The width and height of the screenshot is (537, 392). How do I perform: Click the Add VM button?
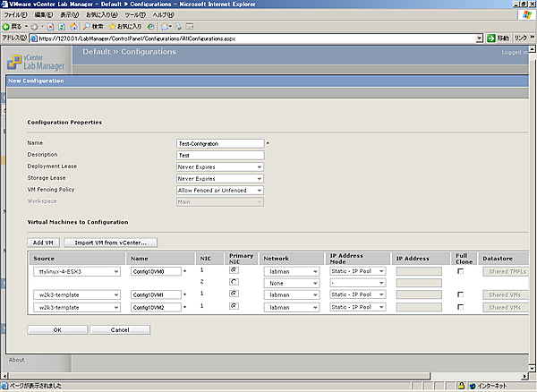point(42,243)
